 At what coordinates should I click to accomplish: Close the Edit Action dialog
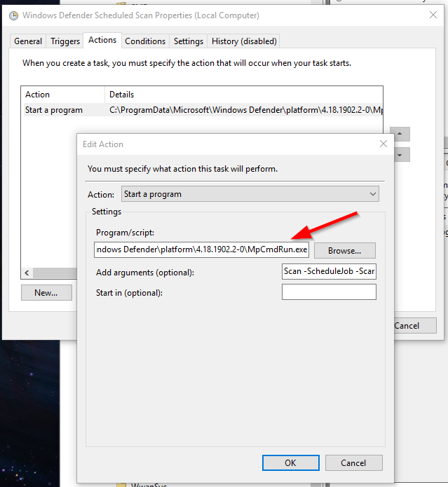click(x=383, y=144)
